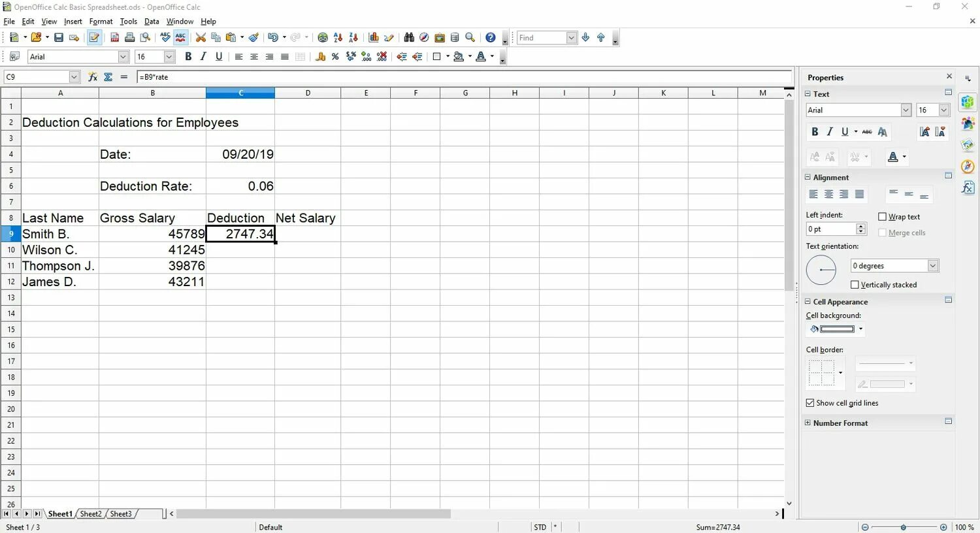Screen dimensions: 980x533
Task: Click the toolbar font color icon
Action: tap(481, 57)
